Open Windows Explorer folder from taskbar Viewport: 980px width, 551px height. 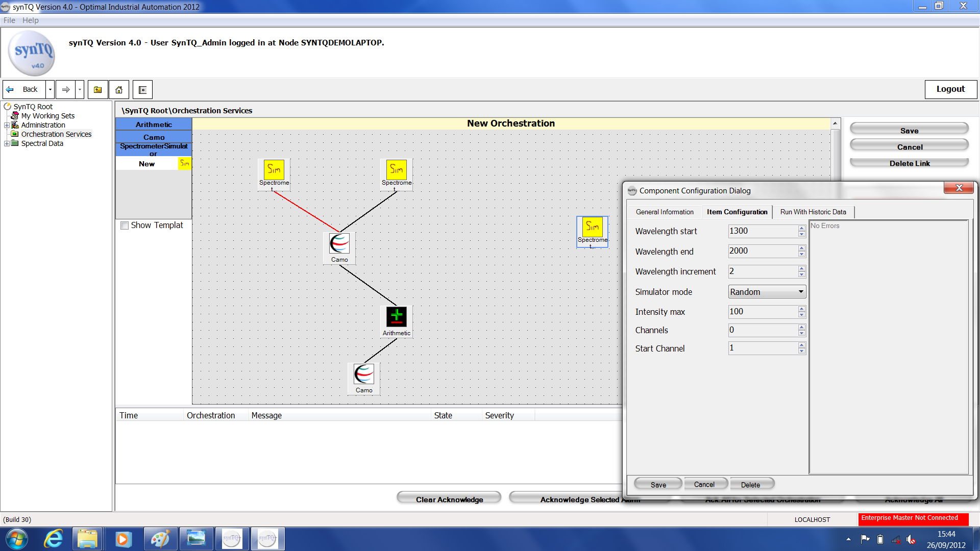[x=88, y=539]
